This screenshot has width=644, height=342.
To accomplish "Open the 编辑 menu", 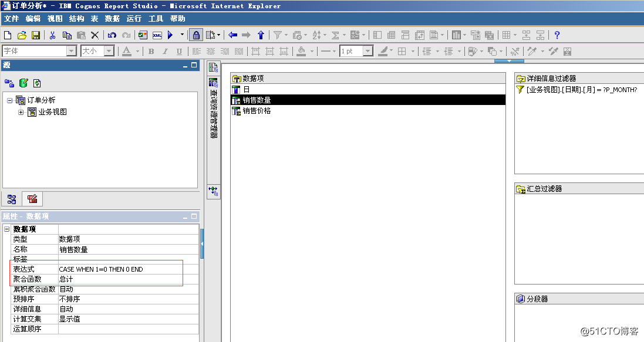I will click(33, 18).
